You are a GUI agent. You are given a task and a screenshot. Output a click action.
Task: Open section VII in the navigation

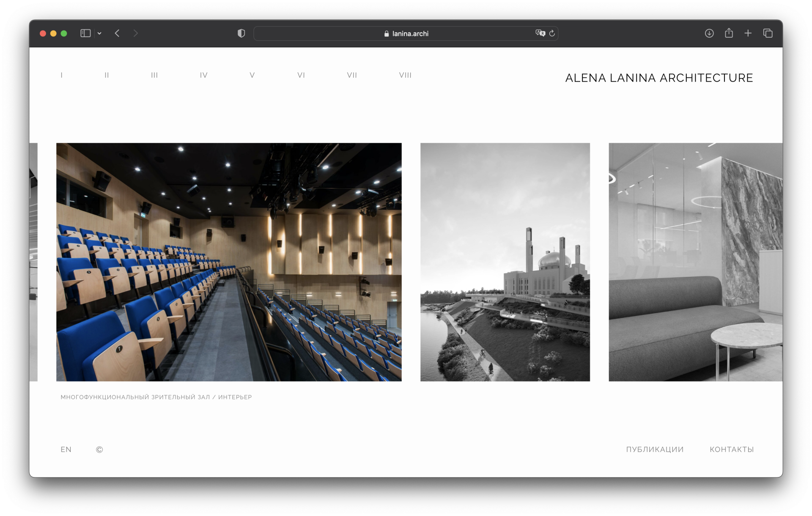[x=352, y=75]
